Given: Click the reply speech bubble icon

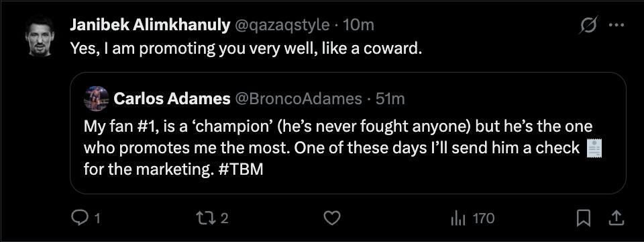Looking at the screenshot, I should [x=78, y=218].
